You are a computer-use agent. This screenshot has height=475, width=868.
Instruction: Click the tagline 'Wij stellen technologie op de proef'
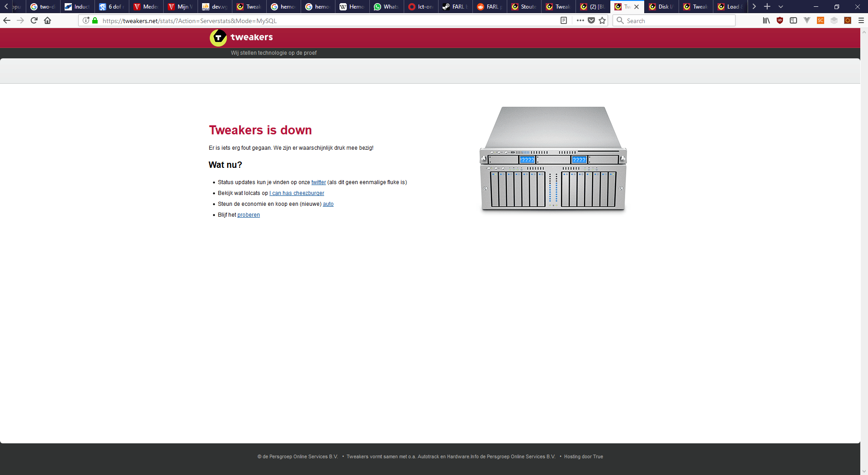(x=274, y=53)
